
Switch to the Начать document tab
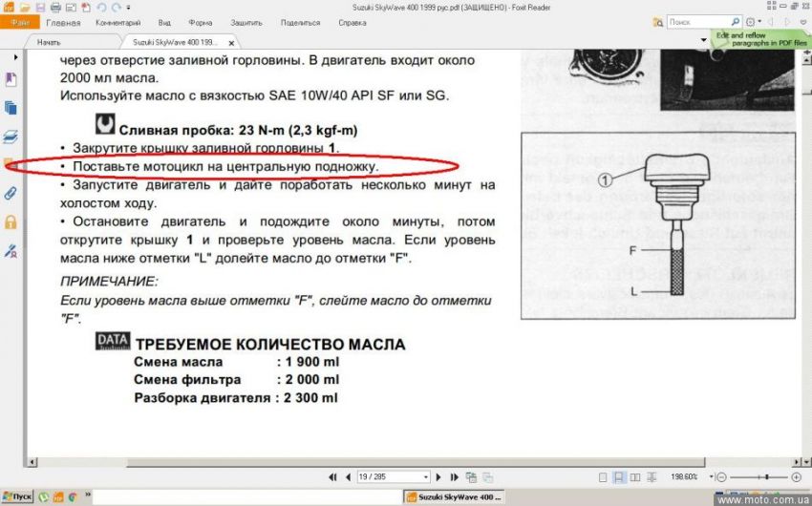pyautogui.click(x=49, y=43)
